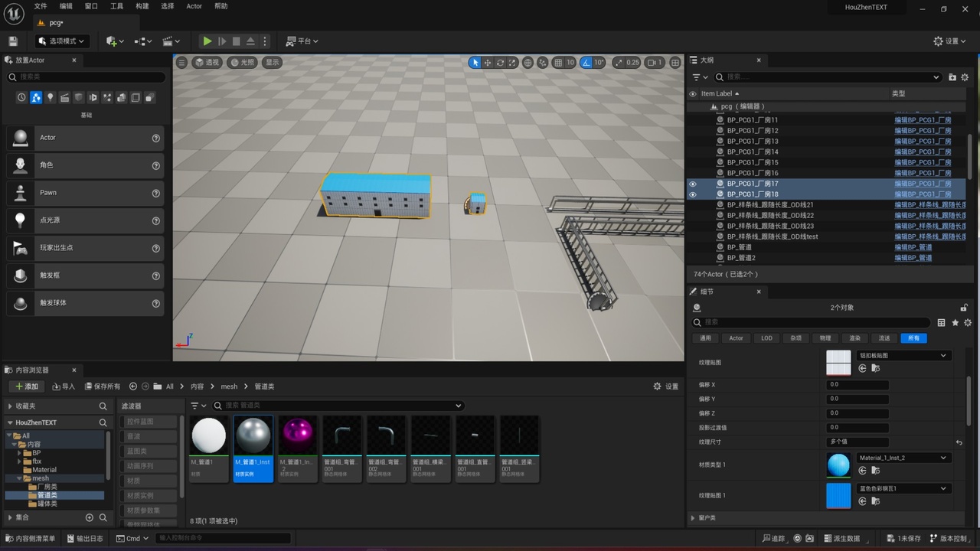Toggle grid position snapping
980x551 pixels.
coord(558,63)
